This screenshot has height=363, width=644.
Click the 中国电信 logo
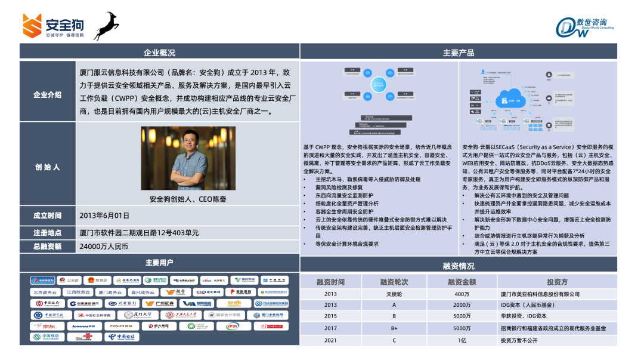tap(122, 337)
